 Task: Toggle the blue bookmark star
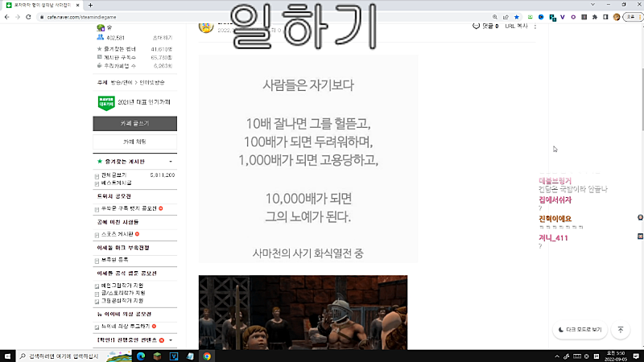click(517, 17)
